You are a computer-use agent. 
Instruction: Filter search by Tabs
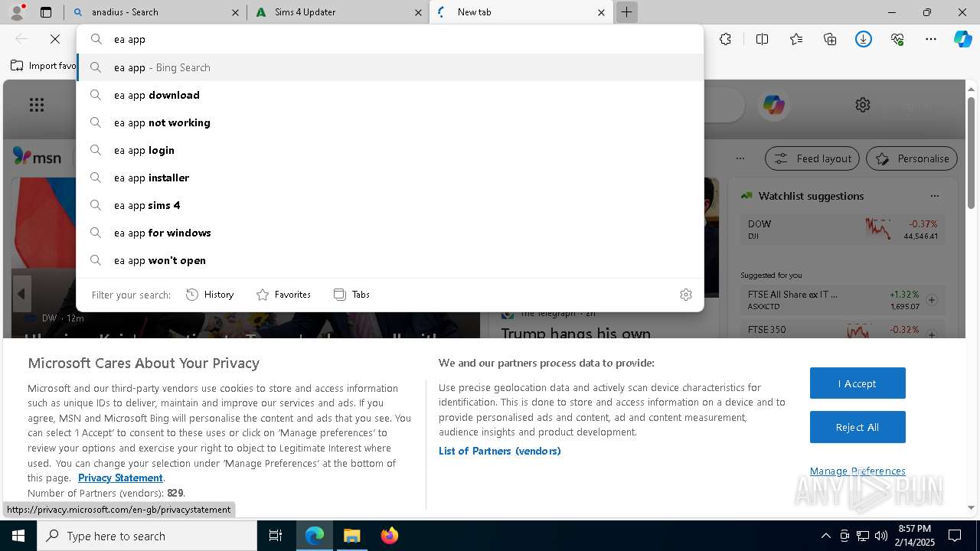pos(351,295)
